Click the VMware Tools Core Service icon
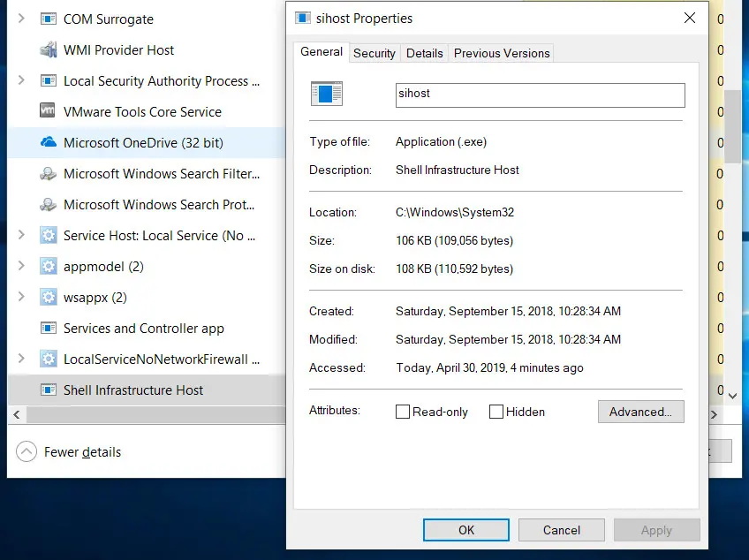This screenshot has width=749, height=560. 48,112
